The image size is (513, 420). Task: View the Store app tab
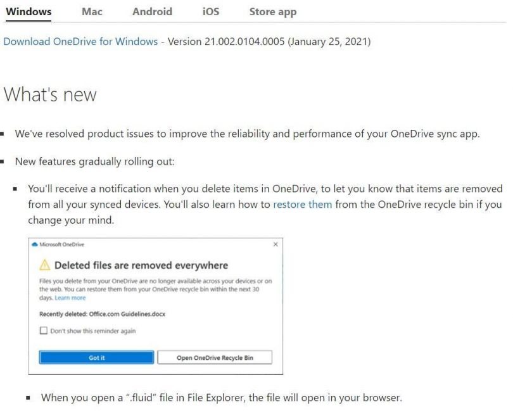(x=272, y=11)
